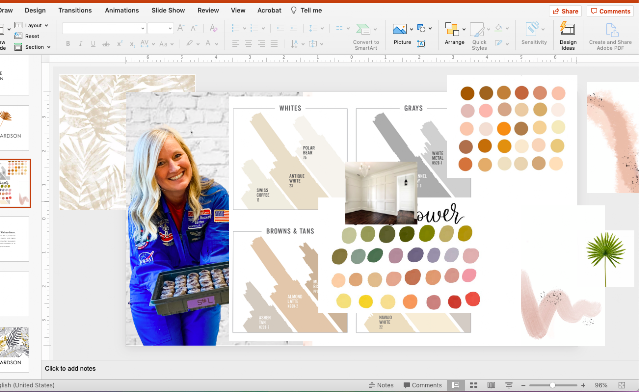Click the 96% zoom level

(601, 385)
